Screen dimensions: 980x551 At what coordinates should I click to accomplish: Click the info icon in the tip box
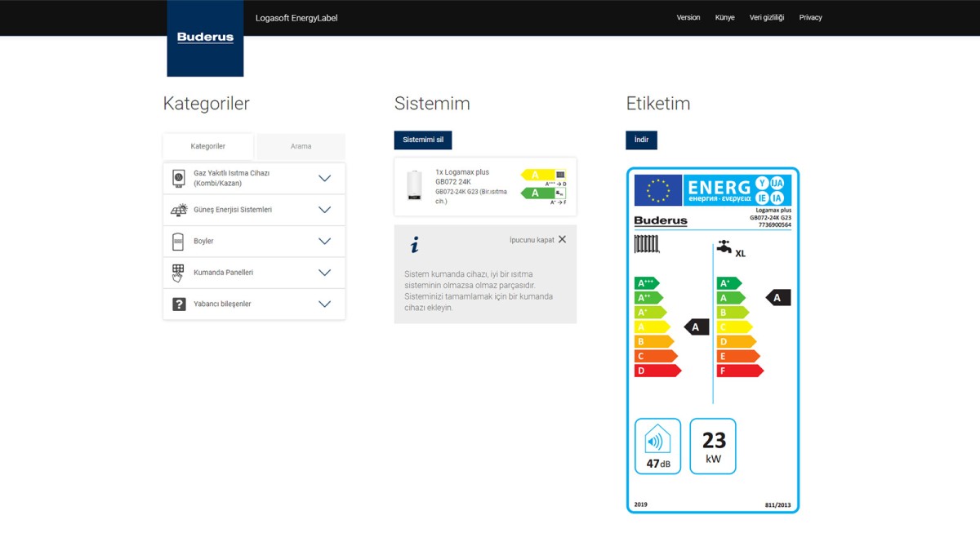[415, 245]
